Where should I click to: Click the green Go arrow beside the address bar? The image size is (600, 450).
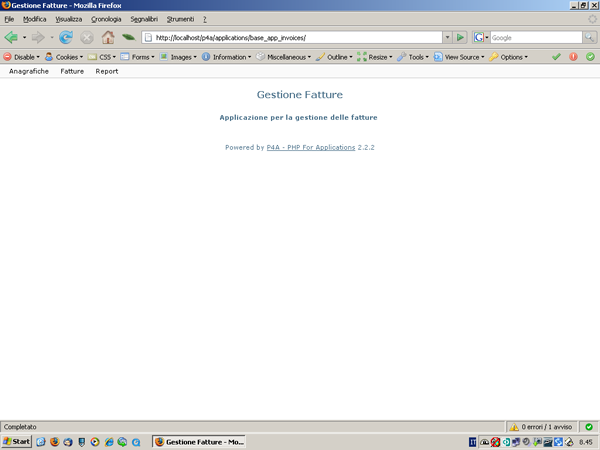tap(460, 38)
